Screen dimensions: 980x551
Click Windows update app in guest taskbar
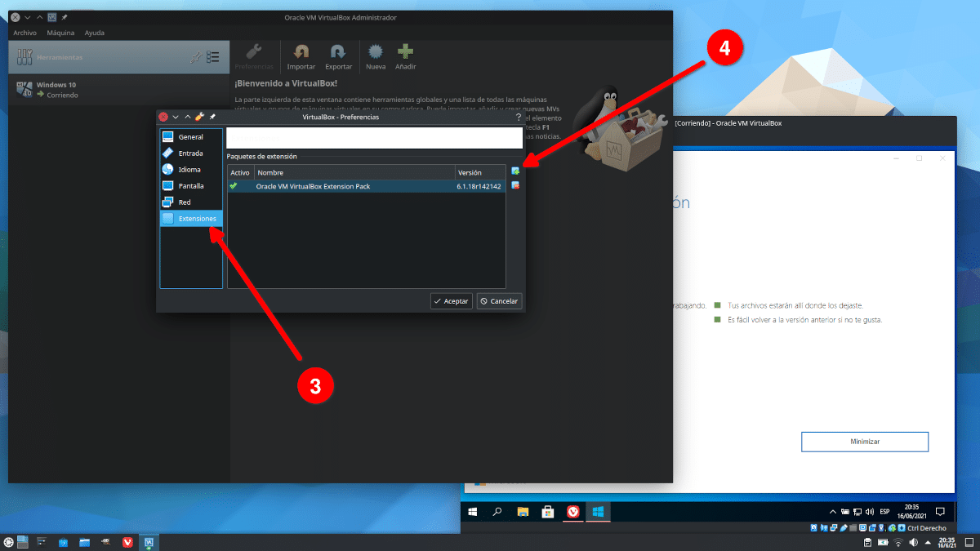click(598, 512)
